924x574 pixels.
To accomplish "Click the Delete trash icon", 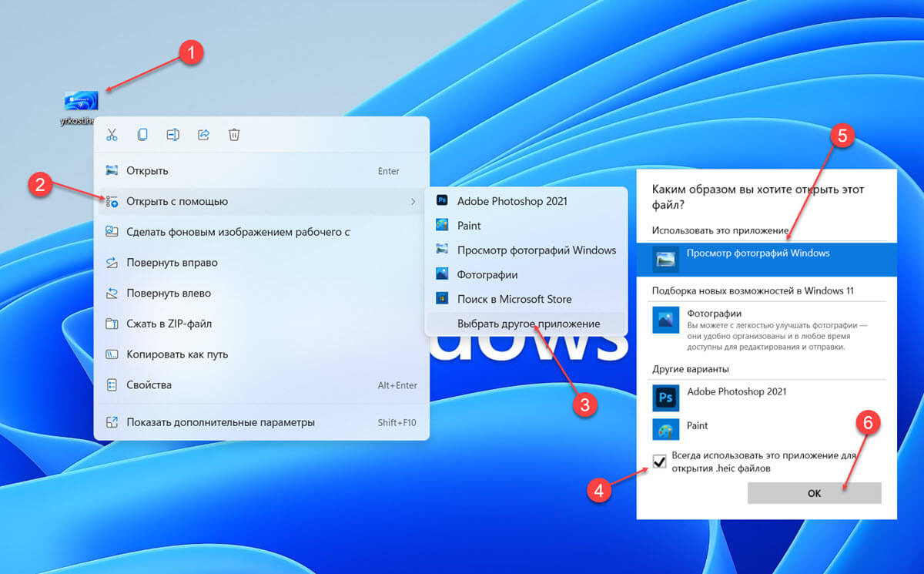I will (235, 135).
